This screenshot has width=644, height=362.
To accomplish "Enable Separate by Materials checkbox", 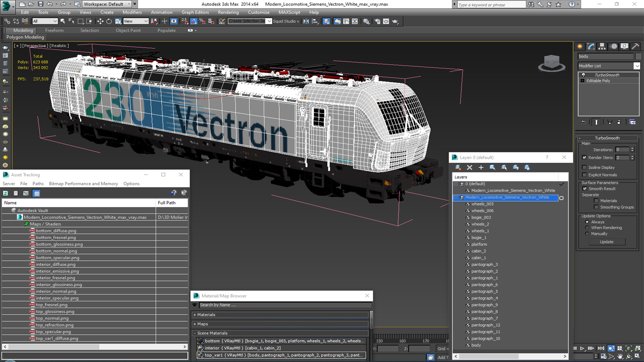I will 596,201.
